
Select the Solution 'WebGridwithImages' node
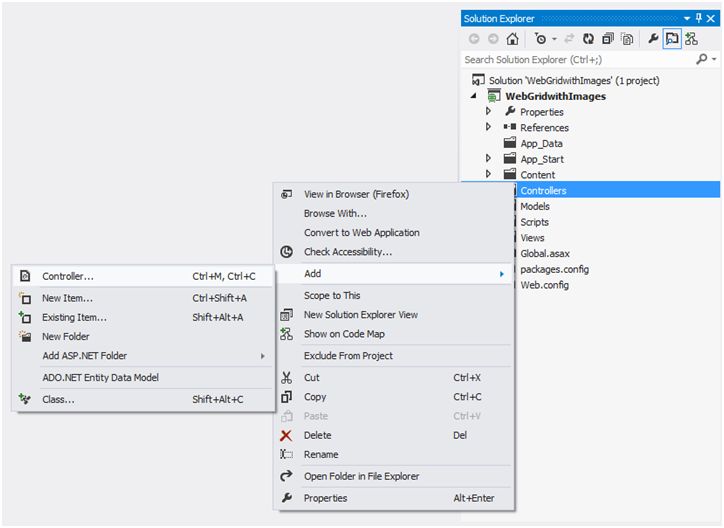[574, 80]
